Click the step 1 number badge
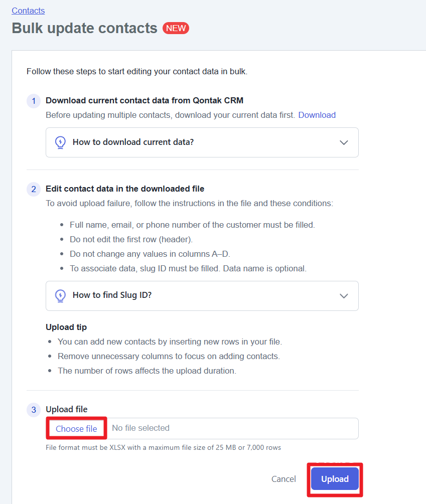 tap(34, 101)
